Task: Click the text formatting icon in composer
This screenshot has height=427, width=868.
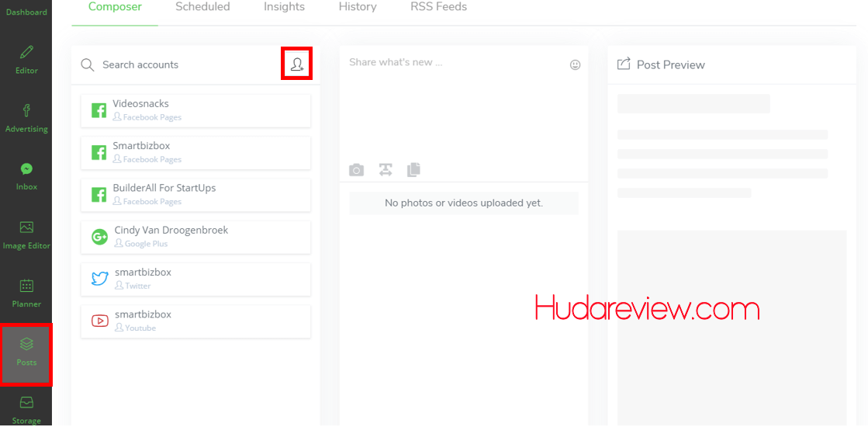Action: [386, 170]
